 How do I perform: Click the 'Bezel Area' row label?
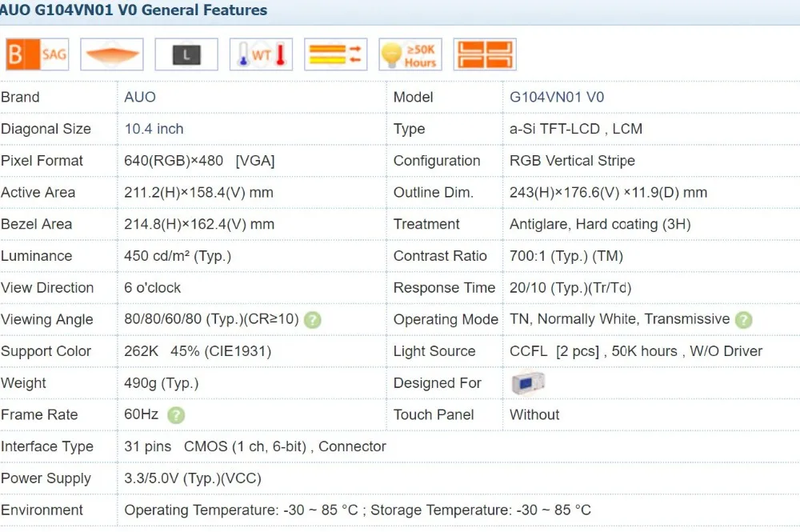[36, 224]
